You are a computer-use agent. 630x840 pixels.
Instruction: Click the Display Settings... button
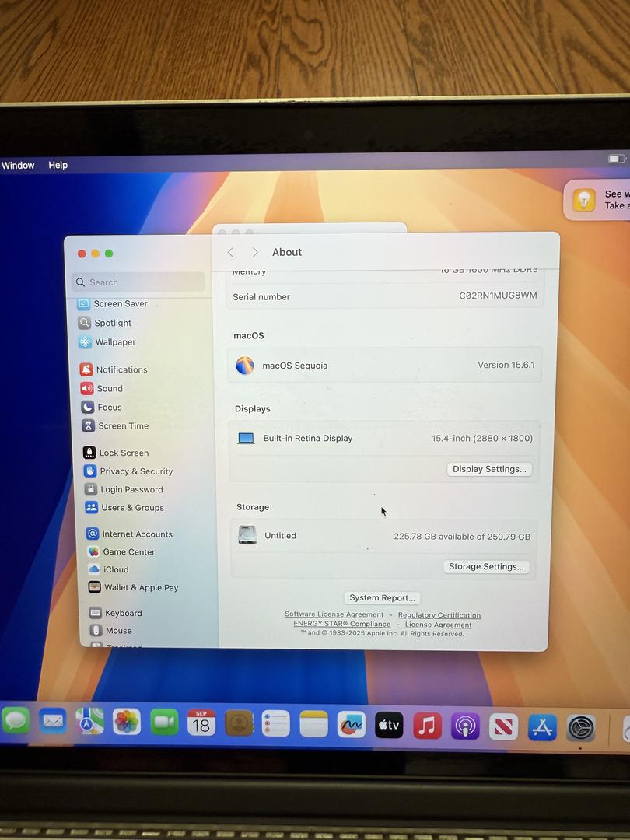(x=489, y=469)
